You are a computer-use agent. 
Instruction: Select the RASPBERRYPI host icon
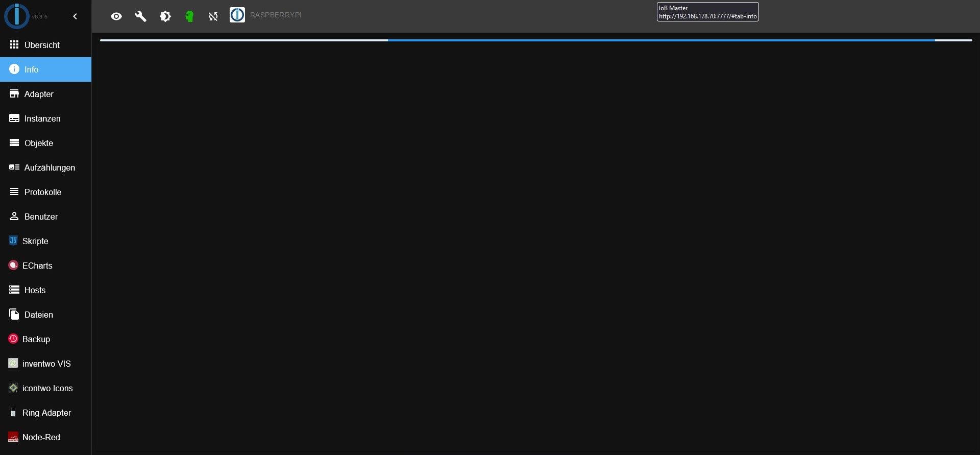(x=237, y=15)
